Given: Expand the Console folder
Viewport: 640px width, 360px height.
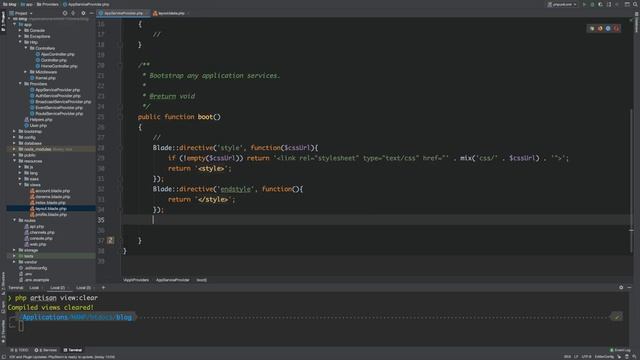Looking at the screenshot, I should (x=20, y=30).
